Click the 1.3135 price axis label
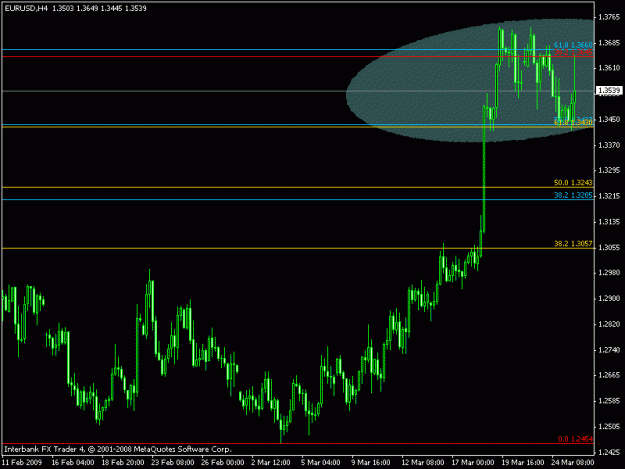 pos(609,222)
